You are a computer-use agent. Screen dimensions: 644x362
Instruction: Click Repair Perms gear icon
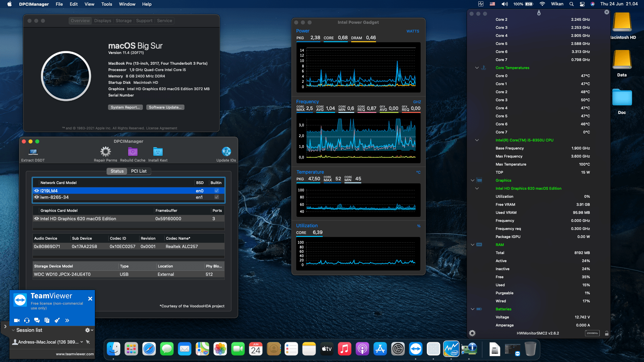(x=105, y=152)
